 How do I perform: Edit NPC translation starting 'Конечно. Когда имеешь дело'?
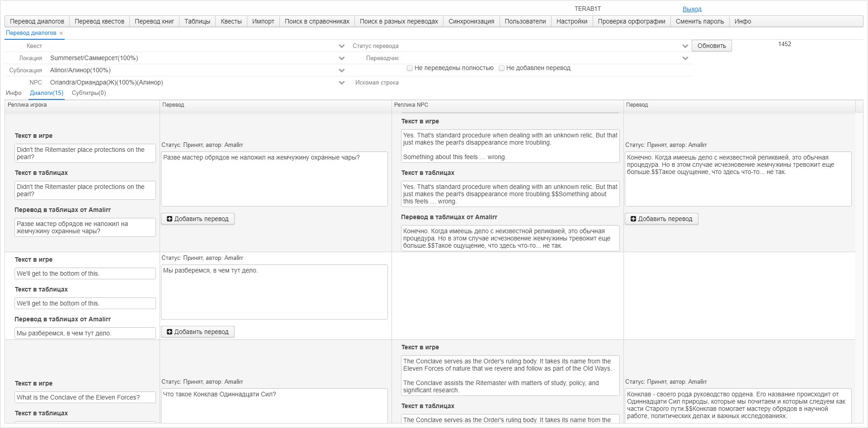[x=738, y=179]
